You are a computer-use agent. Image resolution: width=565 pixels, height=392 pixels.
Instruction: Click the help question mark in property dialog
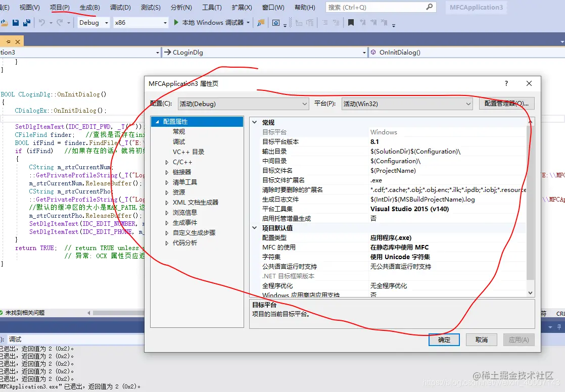[506, 83]
